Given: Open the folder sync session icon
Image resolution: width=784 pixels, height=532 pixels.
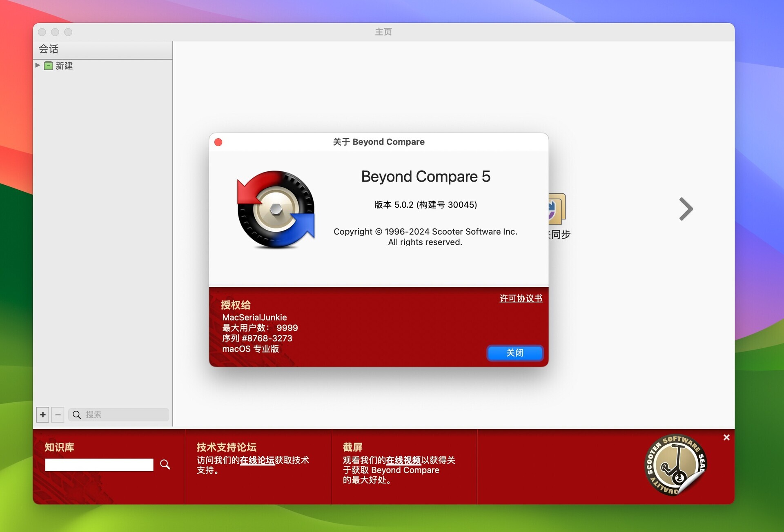Looking at the screenshot, I should coord(557,209).
